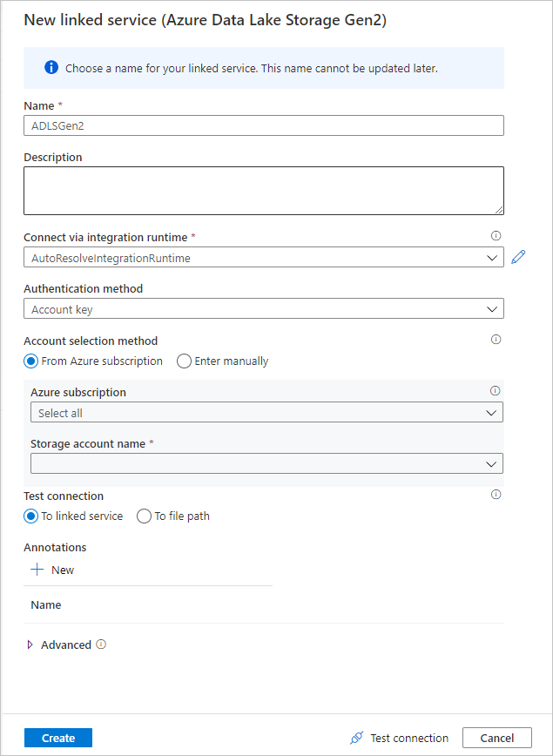Click the Azure subscription info icon
The width and height of the screenshot is (553, 756).
tap(496, 390)
